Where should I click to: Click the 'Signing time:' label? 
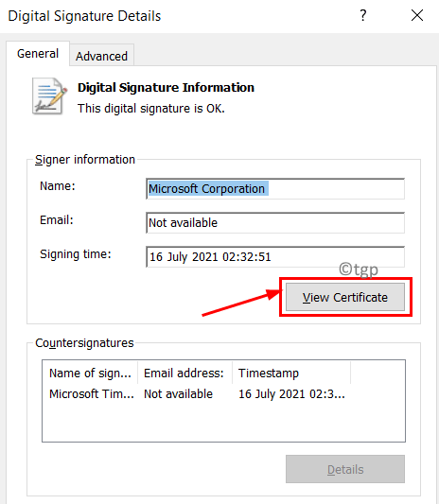click(76, 254)
